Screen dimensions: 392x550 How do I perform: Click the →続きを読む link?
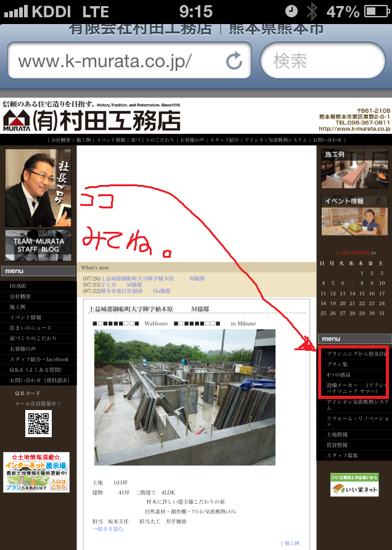click(x=108, y=528)
